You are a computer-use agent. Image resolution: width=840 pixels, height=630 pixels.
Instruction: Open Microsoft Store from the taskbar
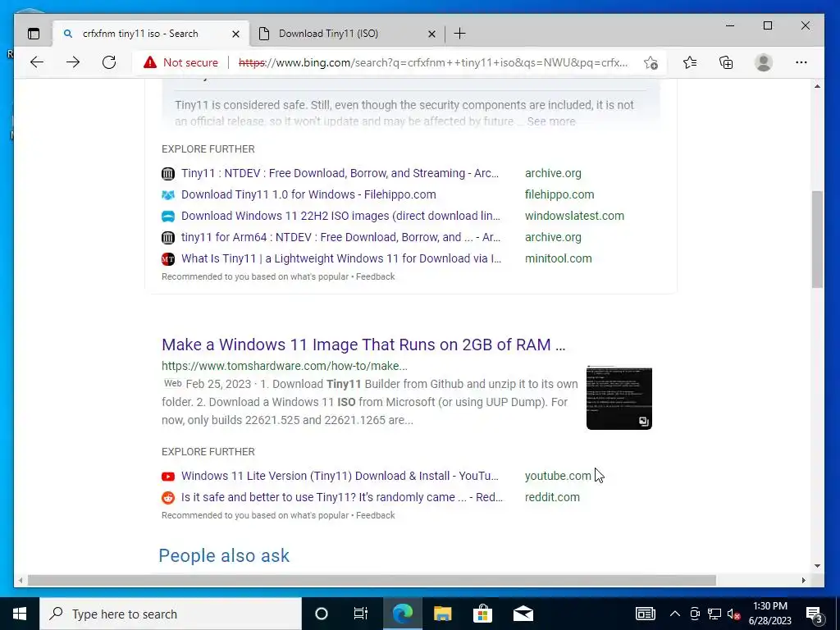[482, 614]
